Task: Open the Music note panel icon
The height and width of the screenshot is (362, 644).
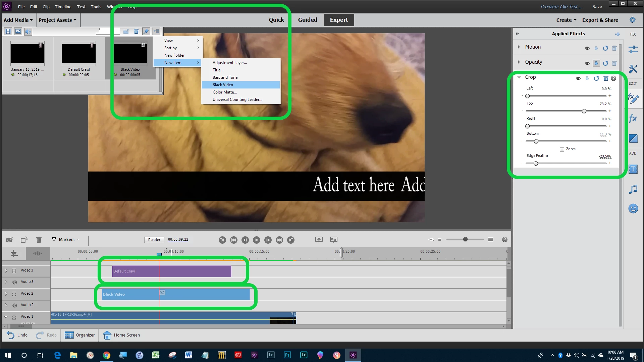Action: click(633, 189)
